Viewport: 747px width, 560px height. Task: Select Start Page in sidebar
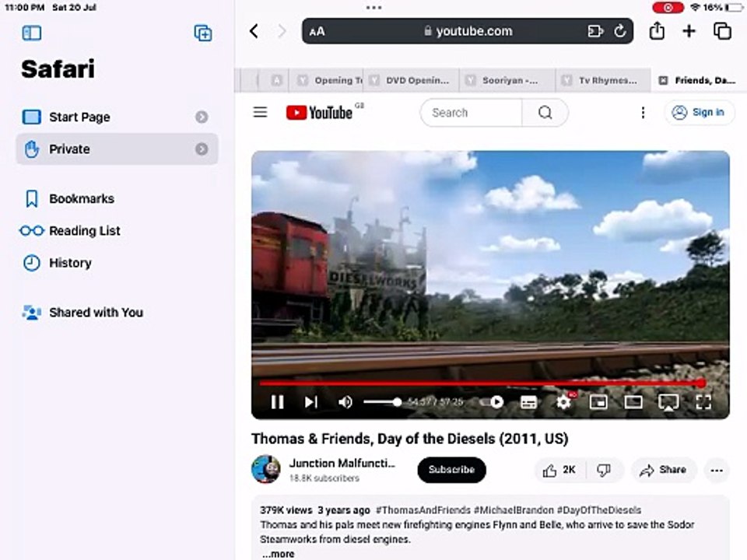[x=117, y=117]
